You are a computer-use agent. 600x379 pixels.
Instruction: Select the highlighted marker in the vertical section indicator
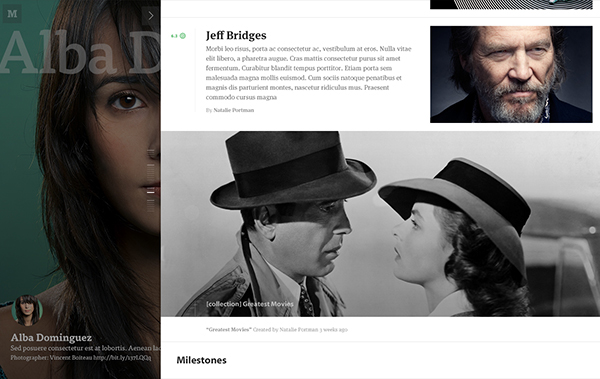click(151, 192)
